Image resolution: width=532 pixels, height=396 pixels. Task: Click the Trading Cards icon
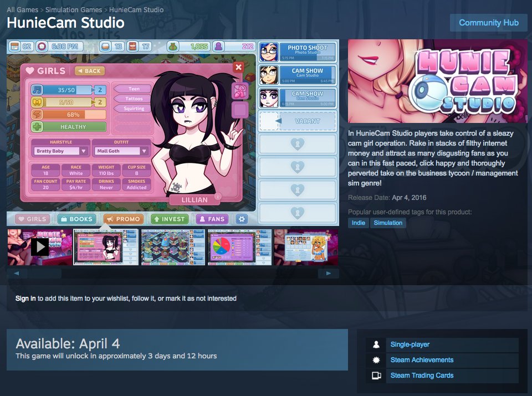pos(376,376)
